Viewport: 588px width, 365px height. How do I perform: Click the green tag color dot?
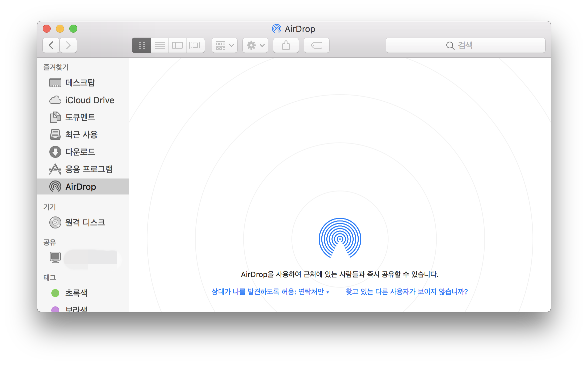coord(55,293)
